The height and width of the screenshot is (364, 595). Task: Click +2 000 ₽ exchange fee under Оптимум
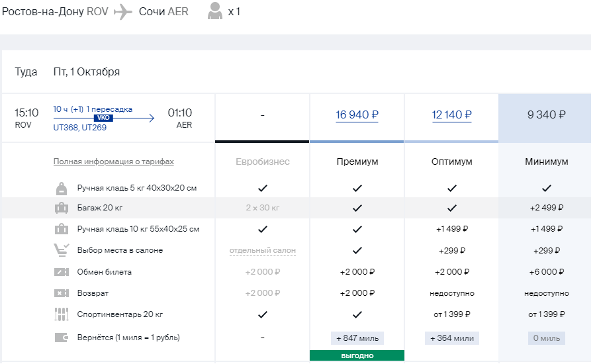point(451,272)
